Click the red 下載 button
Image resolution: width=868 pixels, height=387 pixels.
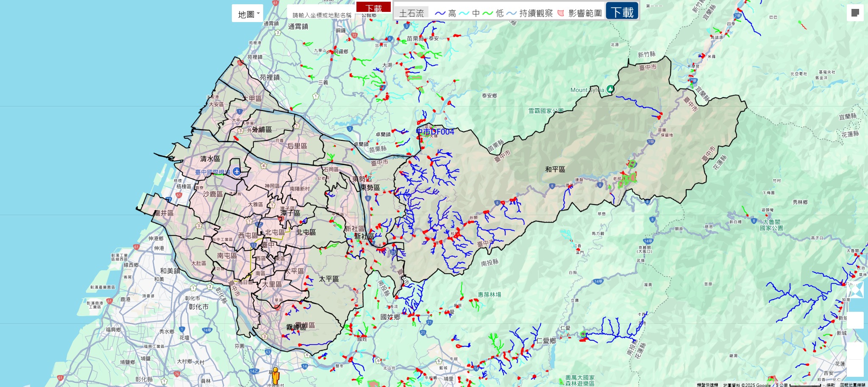[x=373, y=8]
